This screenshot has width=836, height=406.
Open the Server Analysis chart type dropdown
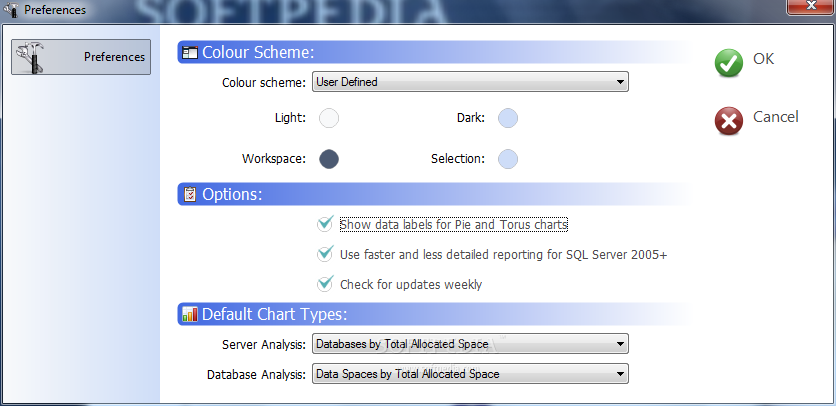tap(470, 344)
